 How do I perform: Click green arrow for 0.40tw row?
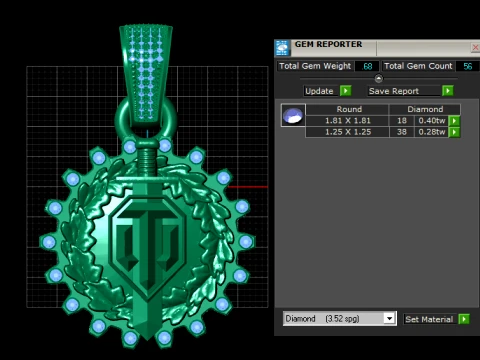[x=454, y=121]
